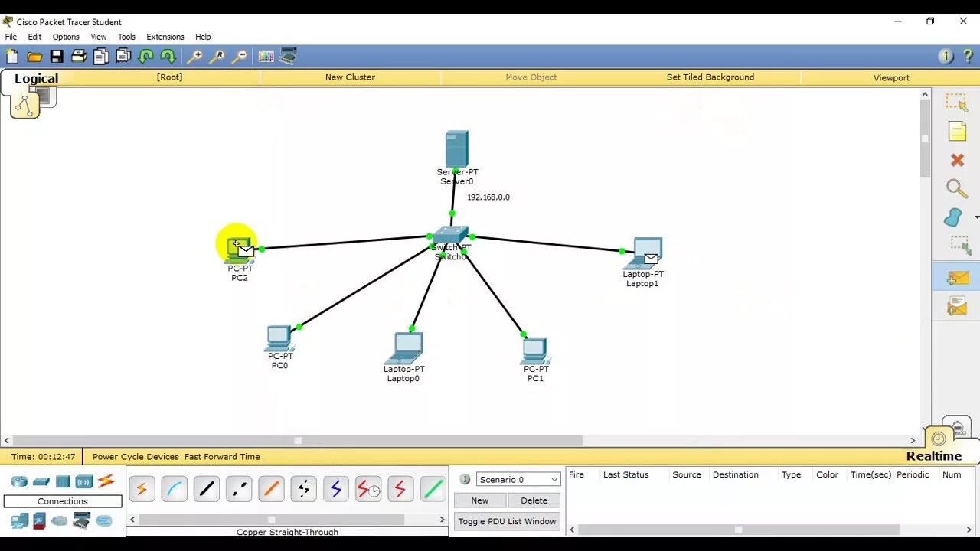Click the Copy icon in the toolbar
The height and width of the screenshot is (551, 980).
(x=101, y=56)
